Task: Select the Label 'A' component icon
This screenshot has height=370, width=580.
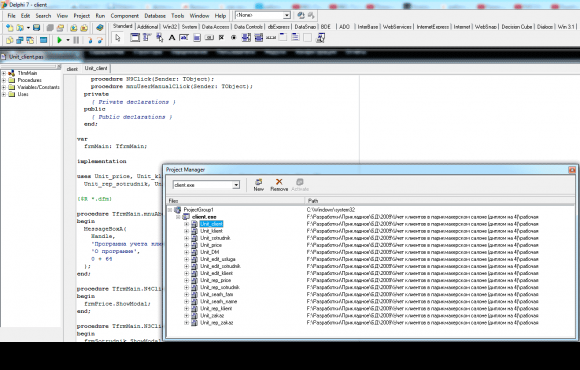Action: (x=172, y=38)
